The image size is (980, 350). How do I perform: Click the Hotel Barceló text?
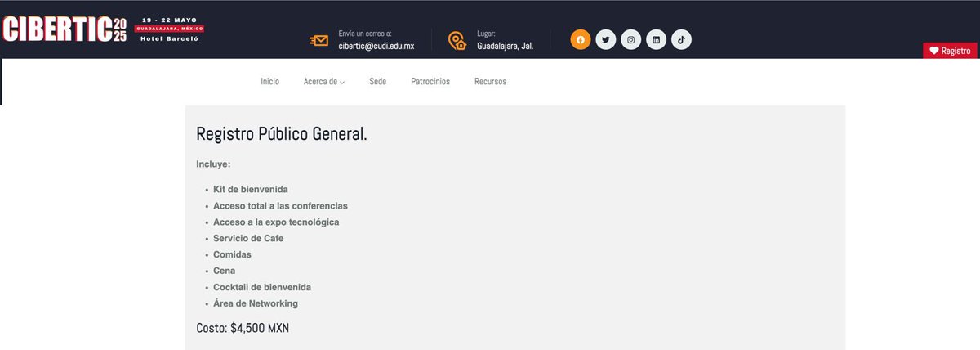point(169,39)
